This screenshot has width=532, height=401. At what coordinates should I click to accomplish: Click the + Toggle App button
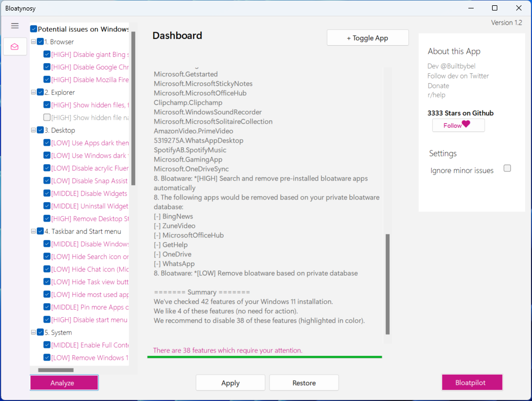tap(368, 38)
